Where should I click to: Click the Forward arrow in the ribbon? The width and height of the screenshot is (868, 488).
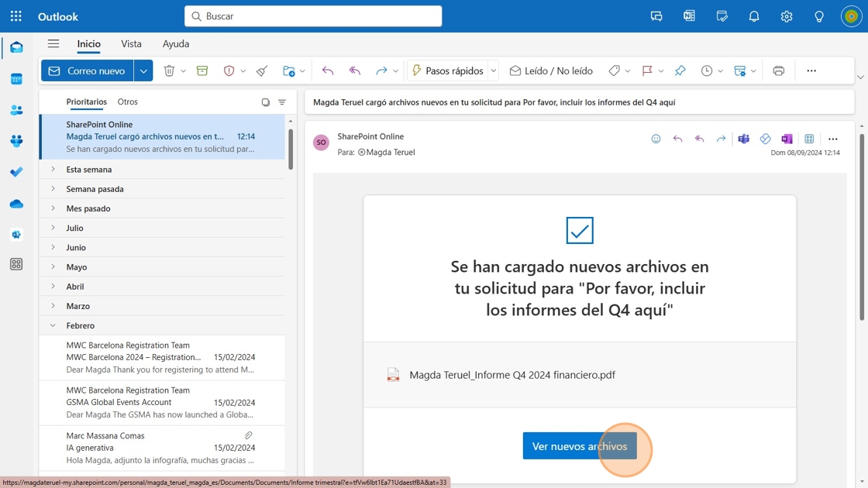[x=381, y=70]
